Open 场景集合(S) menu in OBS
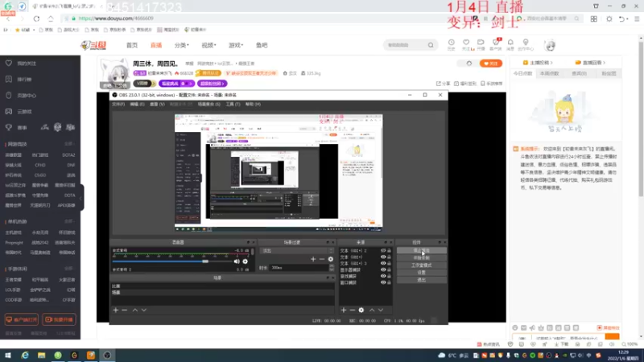 (209, 105)
